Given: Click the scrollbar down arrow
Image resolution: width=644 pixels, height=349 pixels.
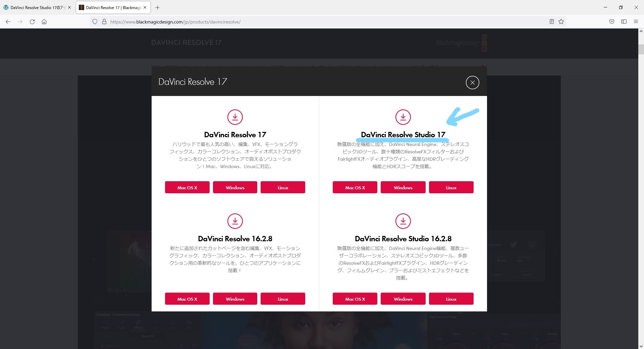Looking at the screenshot, I should coord(641,346).
